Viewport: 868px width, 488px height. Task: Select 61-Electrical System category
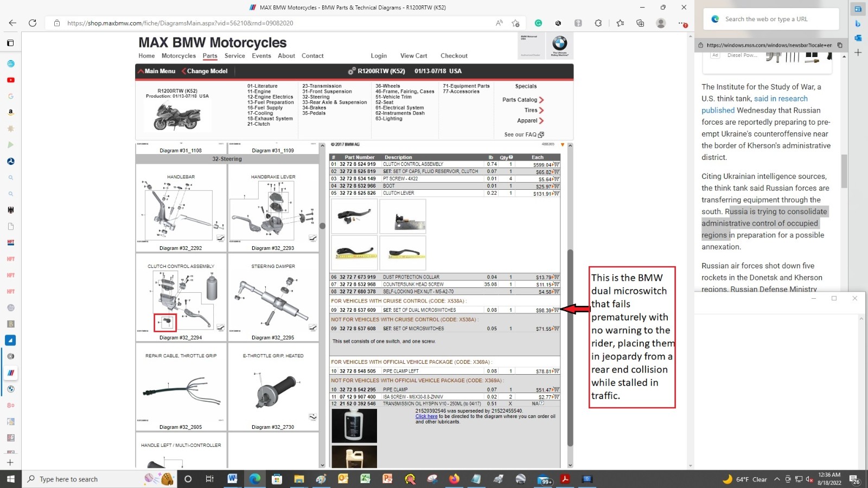[400, 108]
